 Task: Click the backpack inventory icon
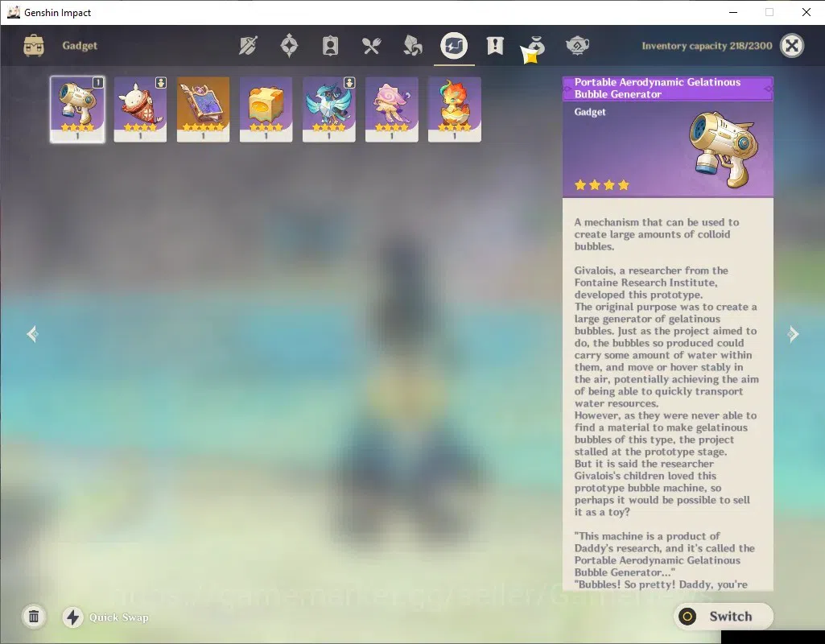click(34, 46)
